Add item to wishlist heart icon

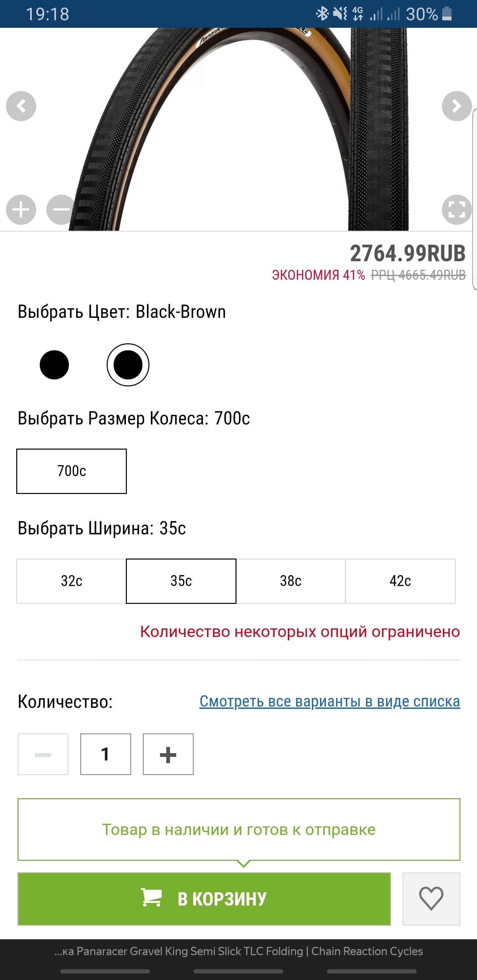(431, 899)
